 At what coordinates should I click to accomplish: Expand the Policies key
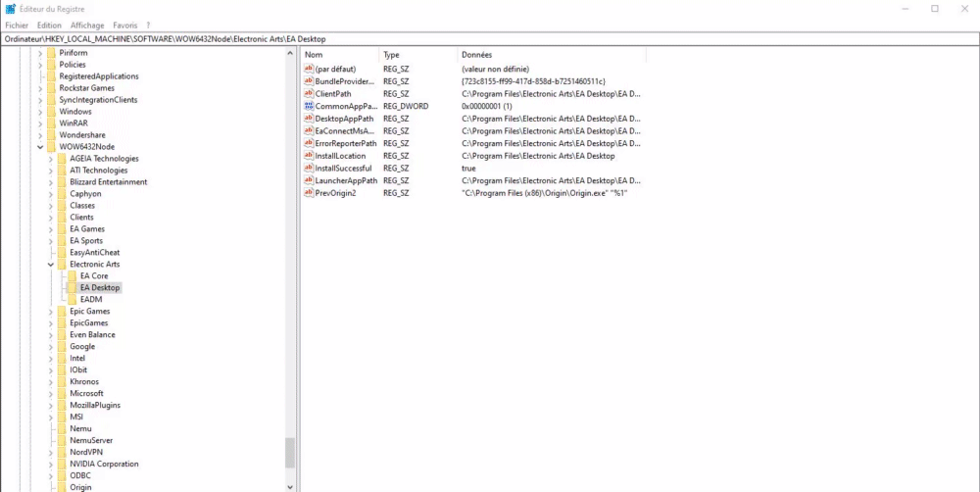pyautogui.click(x=40, y=65)
